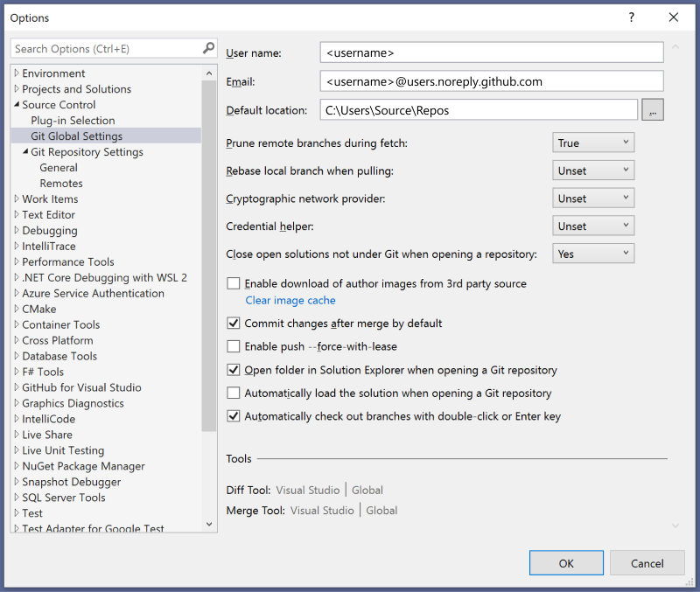The width and height of the screenshot is (700, 592).
Task: Click the Clear image cache link
Action: [x=290, y=300]
